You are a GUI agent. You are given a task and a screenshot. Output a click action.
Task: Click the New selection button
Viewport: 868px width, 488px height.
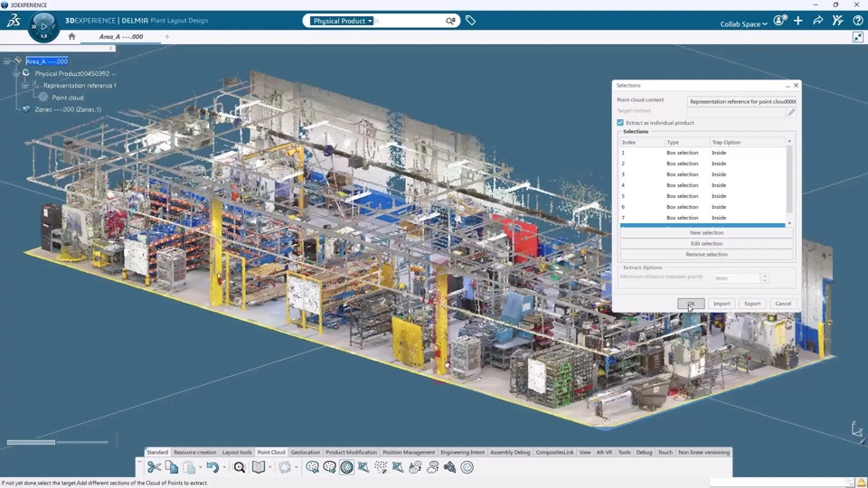click(x=706, y=233)
